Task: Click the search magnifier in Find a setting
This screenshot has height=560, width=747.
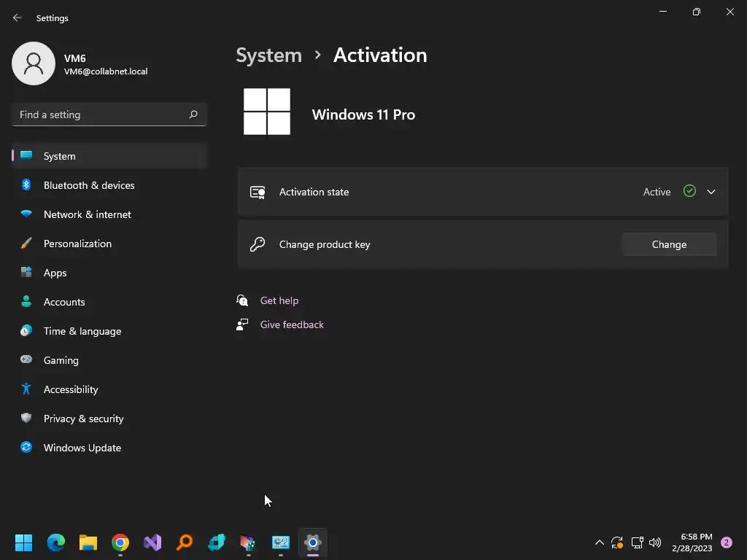Action: (x=193, y=114)
